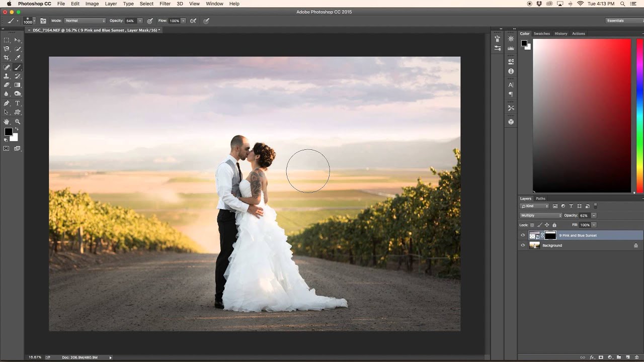
Task: Click the toolbox foreground color swatch
Action: 8,132
